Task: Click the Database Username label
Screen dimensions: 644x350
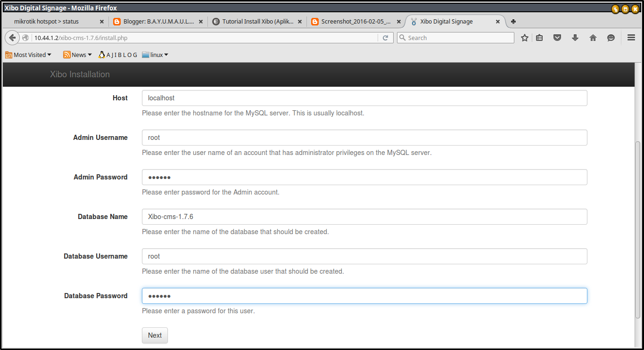Action: 96,256
